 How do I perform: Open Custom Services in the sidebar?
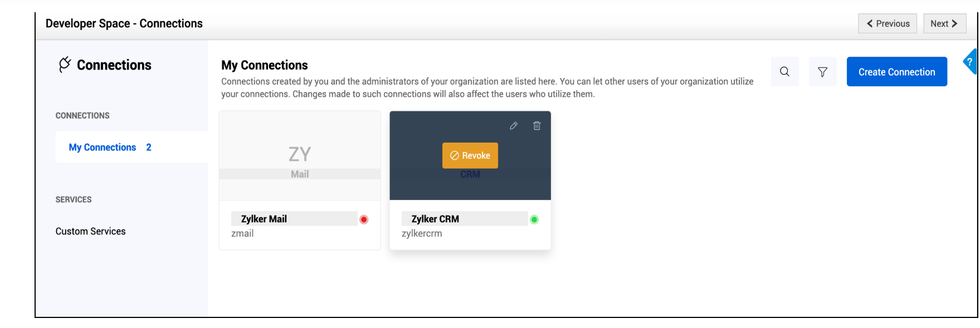point(90,231)
